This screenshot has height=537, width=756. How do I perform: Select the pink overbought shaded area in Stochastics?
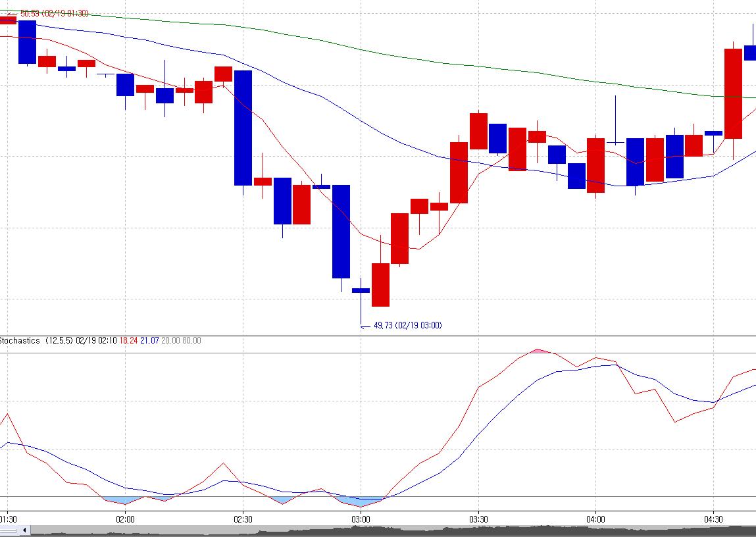click(x=538, y=351)
